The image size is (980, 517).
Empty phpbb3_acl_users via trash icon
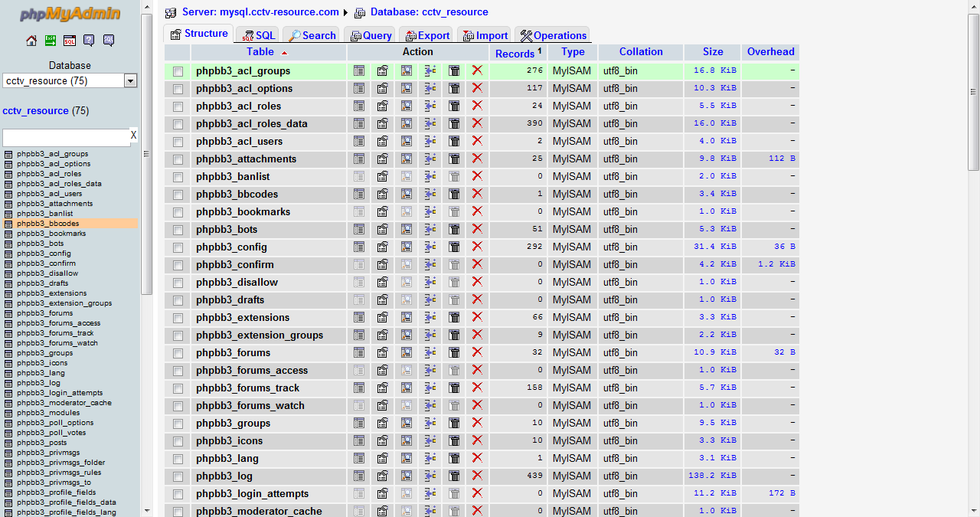click(454, 141)
